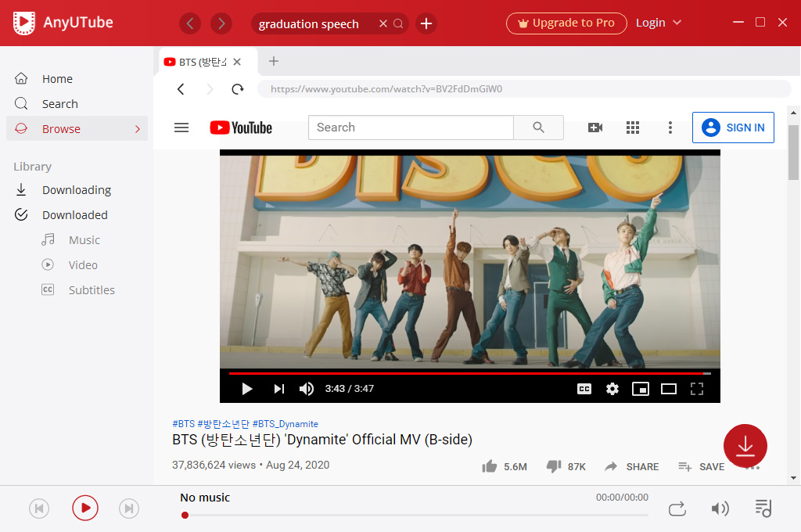This screenshot has height=532, width=801.
Task: Toggle closed captions CC
Action: pyautogui.click(x=584, y=389)
